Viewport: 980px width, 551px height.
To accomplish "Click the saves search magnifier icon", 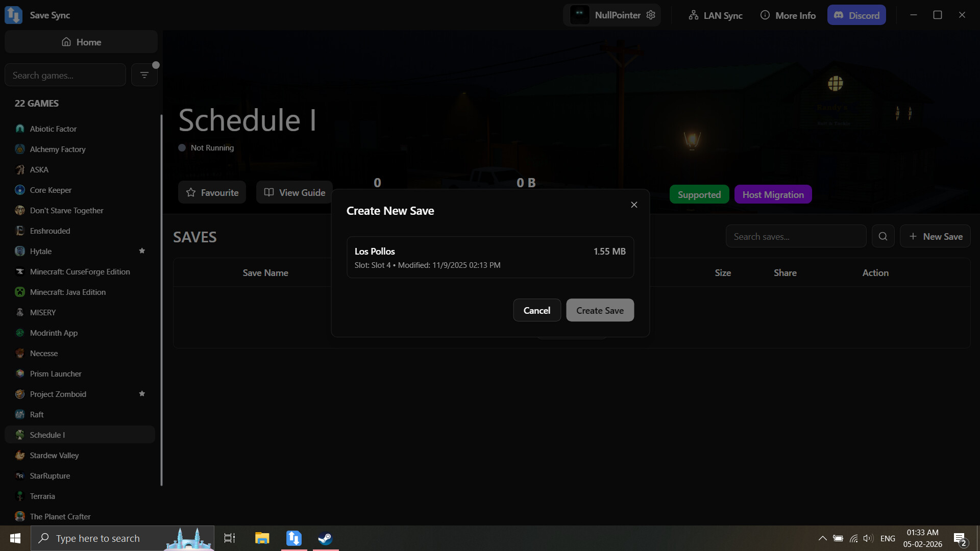I will [883, 236].
